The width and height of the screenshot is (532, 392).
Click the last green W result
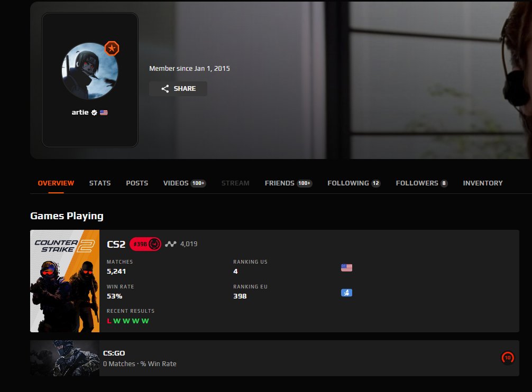tap(145, 321)
